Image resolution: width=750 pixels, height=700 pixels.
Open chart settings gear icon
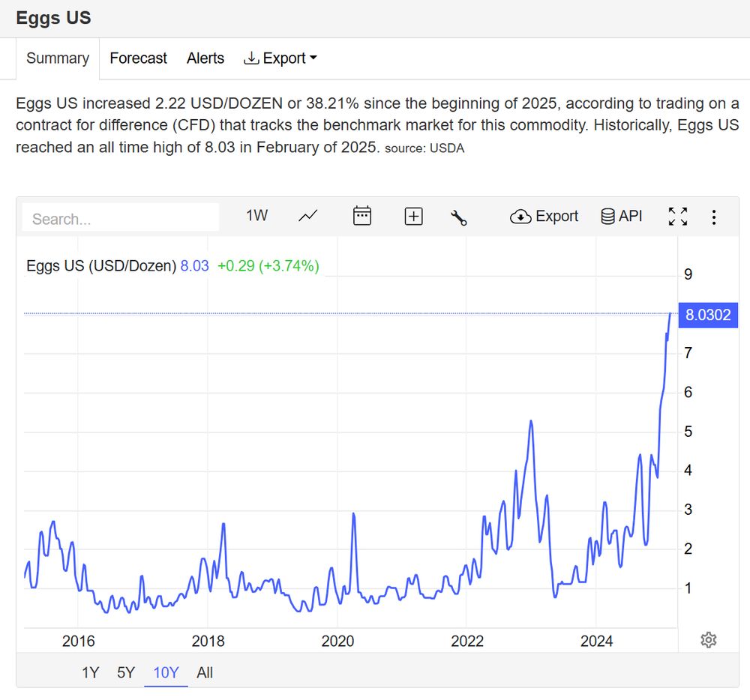click(709, 640)
